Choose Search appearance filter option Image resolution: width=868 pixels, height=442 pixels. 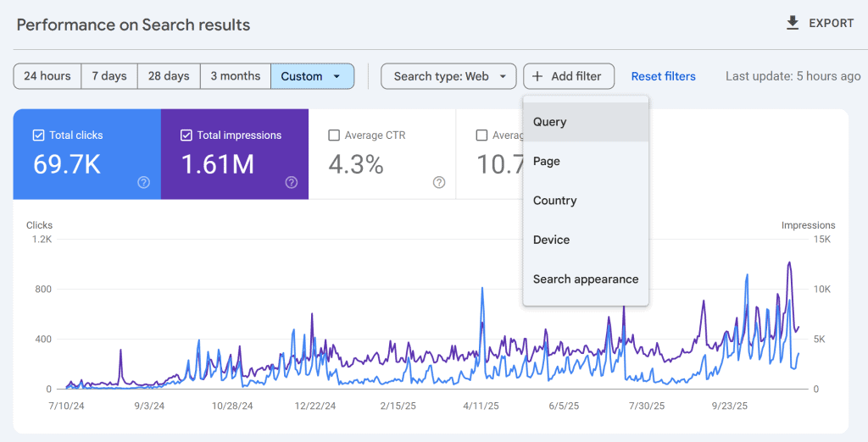click(x=586, y=279)
